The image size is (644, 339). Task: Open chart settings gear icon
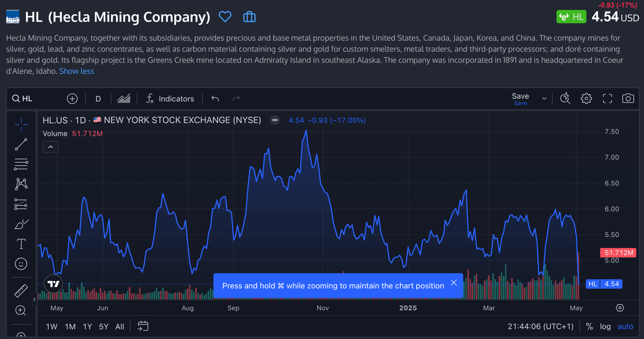(586, 99)
